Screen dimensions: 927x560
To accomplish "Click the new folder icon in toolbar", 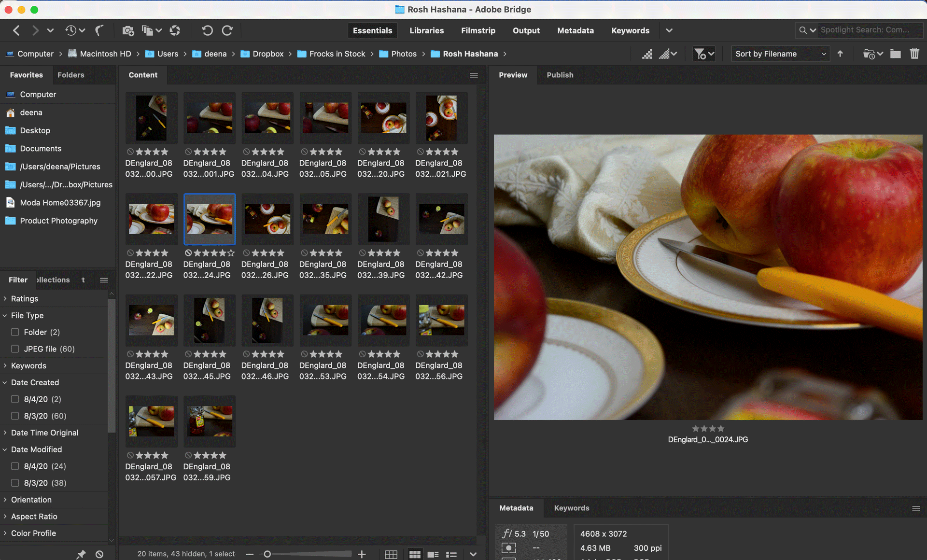I will 895,54.
